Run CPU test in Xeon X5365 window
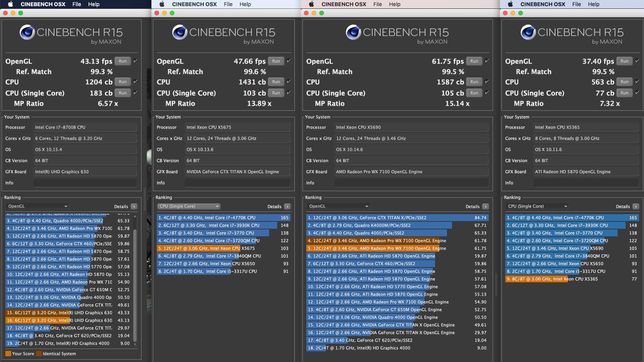 pos(624,82)
